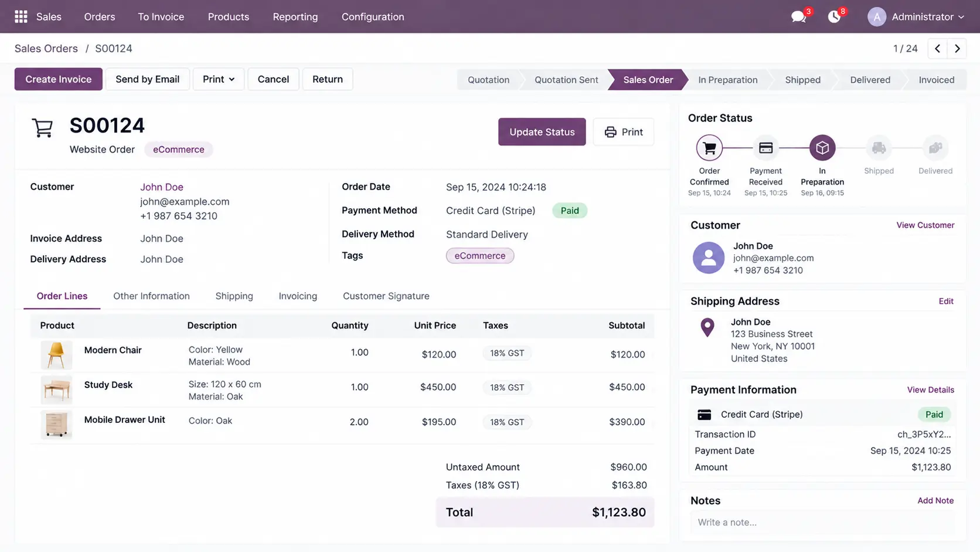
Task: Select the Invoiced stage
Action: [936, 80]
